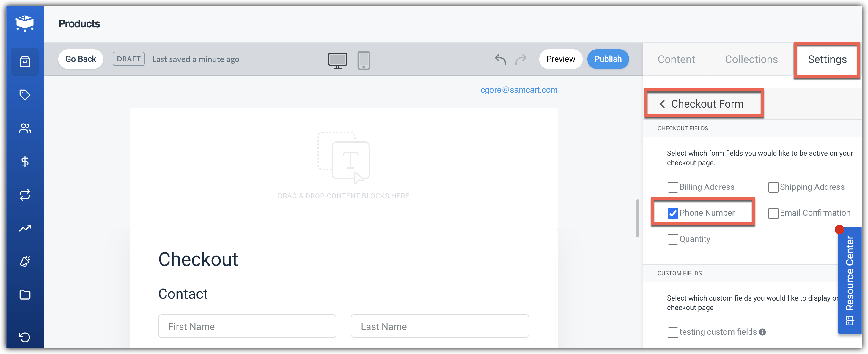Viewport: 868px width, 354px height.
Task: Uncheck the Phone Number checkbox
Action: [673, 213]
